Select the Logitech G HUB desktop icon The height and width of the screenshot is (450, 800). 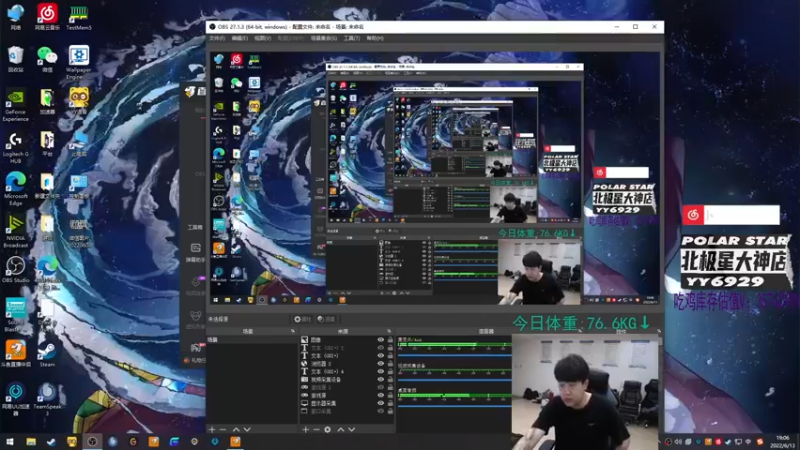pyautogui.click(x=15, y=147)
